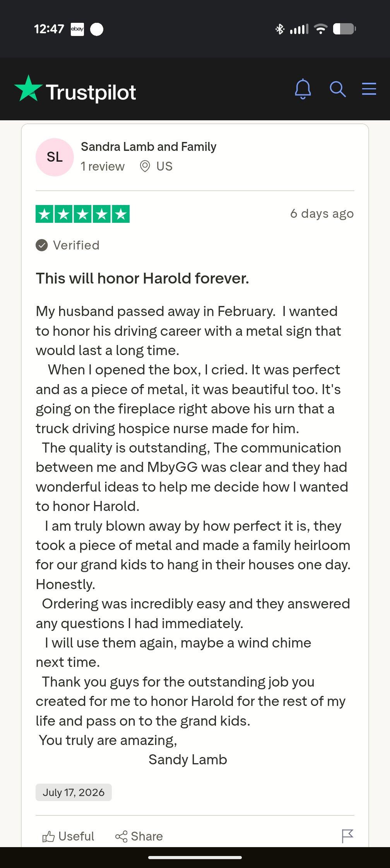Tap the Verified checkmark badge
Screen dimensions: 390x868
coord(42,245)
